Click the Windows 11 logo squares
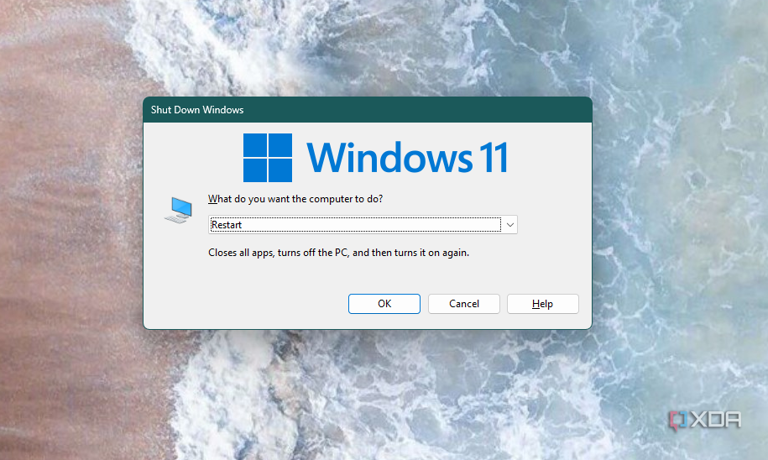The width and height of the screenshot is (768, 460). pyautogui.click(x=267, y=157)
